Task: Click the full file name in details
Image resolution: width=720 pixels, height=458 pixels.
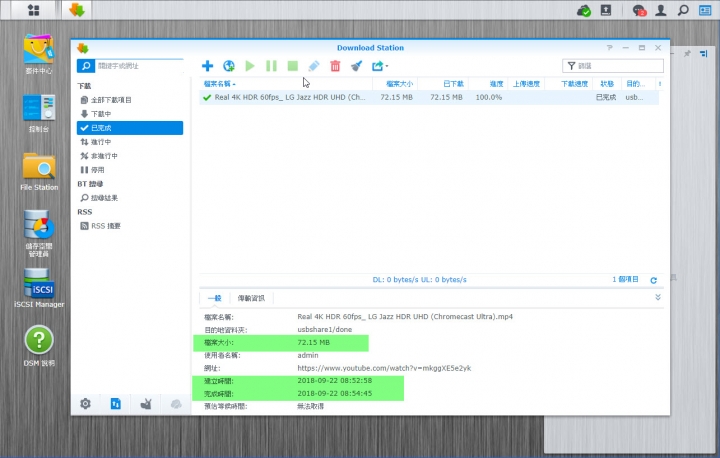Action: (x=405, y=317)
